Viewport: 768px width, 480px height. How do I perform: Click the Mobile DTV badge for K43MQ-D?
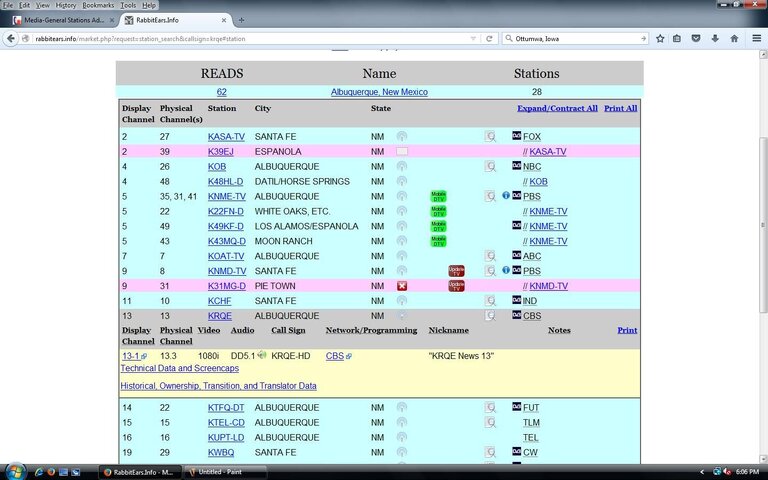click(x=438, y=241)
